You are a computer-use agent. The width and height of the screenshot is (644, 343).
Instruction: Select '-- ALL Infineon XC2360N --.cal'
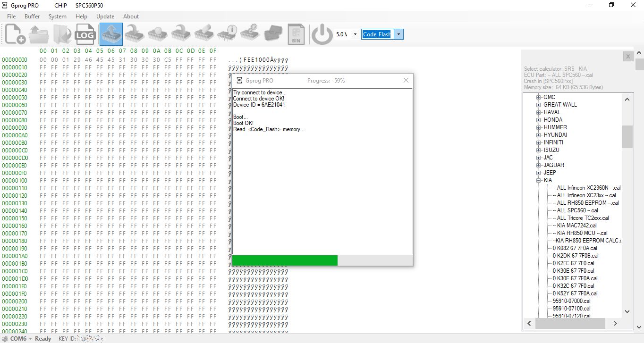pyautogui.click(x=586, y=188)
